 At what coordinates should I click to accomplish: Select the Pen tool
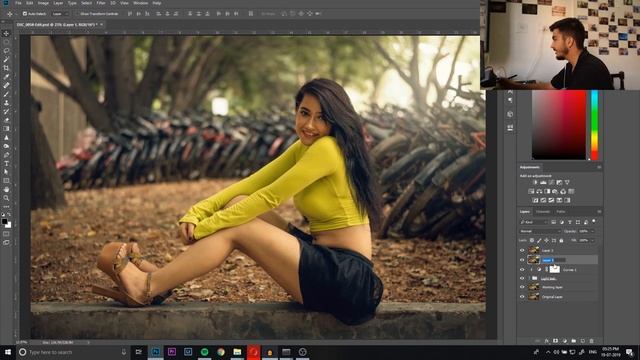point(6,155)
